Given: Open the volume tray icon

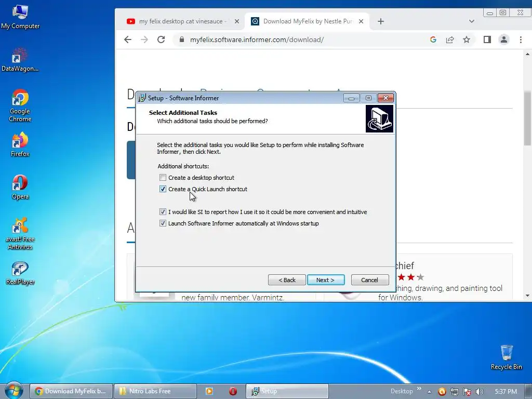Looking at the screenshot, I should click(x=480, y=392).
